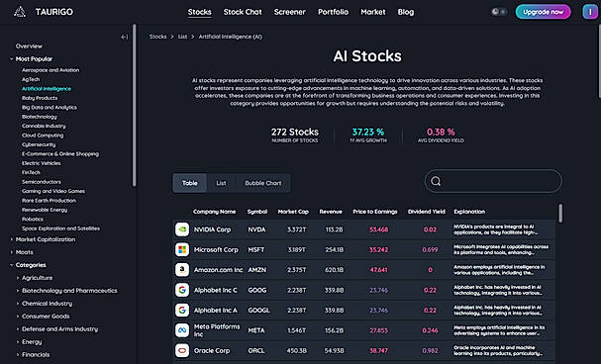Expand the Chemical Industry category
Viewport: 601px width, 364px height.
pos(18,304)
